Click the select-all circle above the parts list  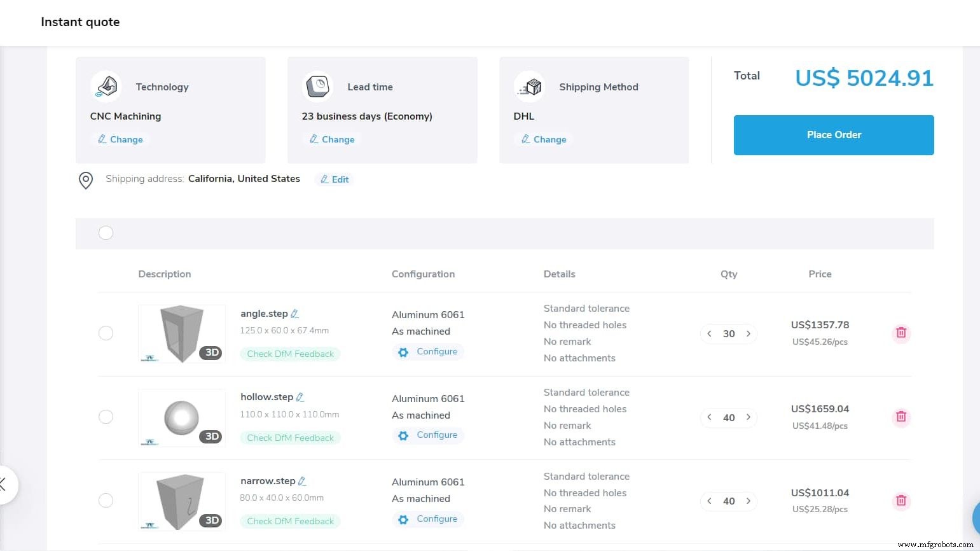(106, 233)
